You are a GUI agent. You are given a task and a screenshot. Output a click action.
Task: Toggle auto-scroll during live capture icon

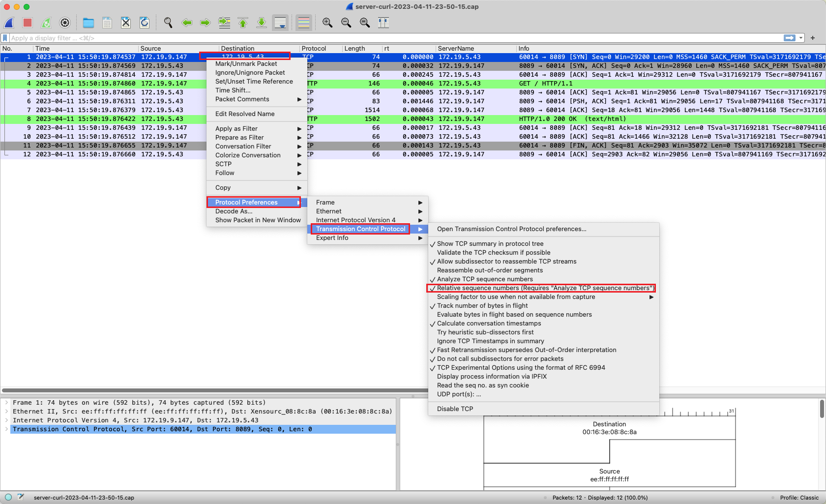(x=280, y=23)
